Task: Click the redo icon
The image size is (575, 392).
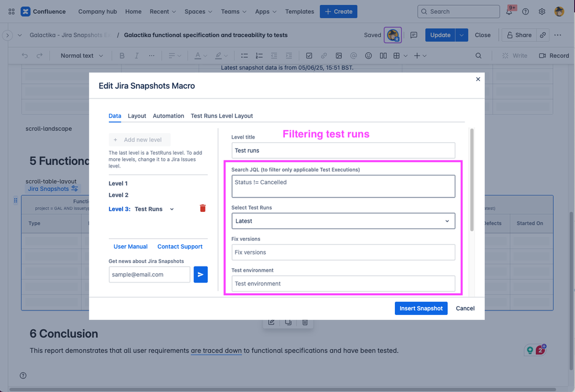Action: click(x=39, y=56)
